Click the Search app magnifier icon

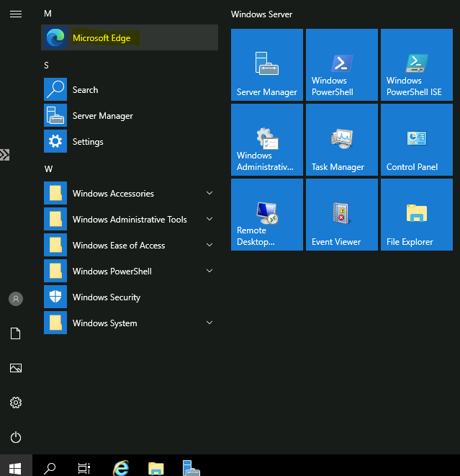pos(55,89)
